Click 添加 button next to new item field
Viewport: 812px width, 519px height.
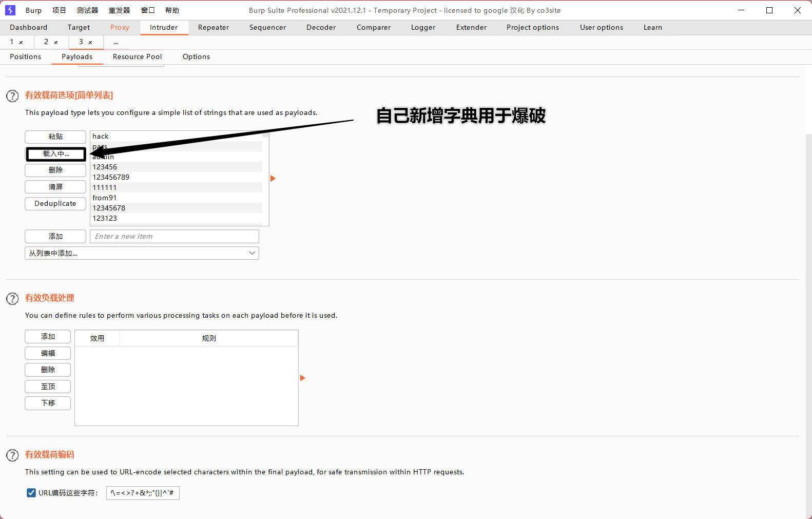55,236
